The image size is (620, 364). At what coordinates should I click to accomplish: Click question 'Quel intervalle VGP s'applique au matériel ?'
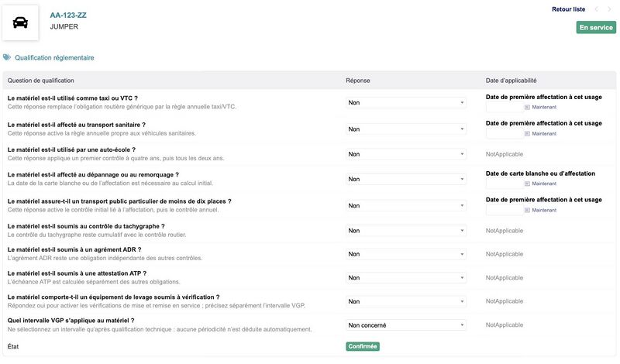(71, 321)
